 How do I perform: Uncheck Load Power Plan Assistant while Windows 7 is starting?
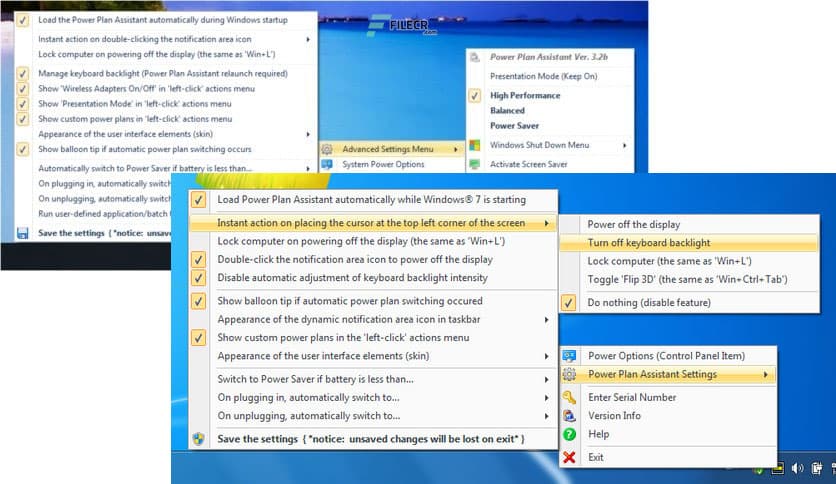click(x=198, y=200)
